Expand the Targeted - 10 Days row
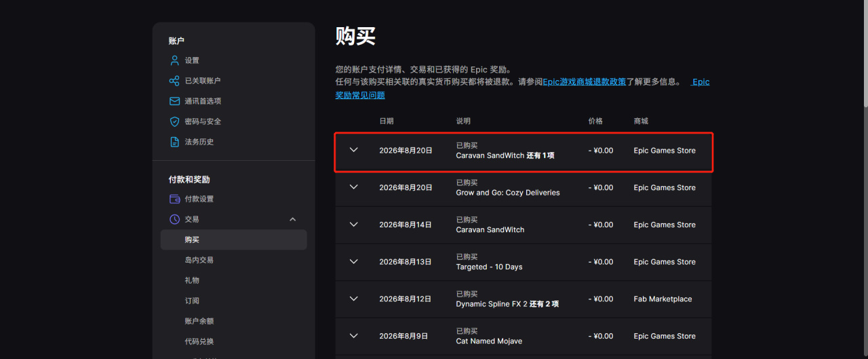Screen dimensions: 868x359 pyautogui.click(x=353, y=261)
